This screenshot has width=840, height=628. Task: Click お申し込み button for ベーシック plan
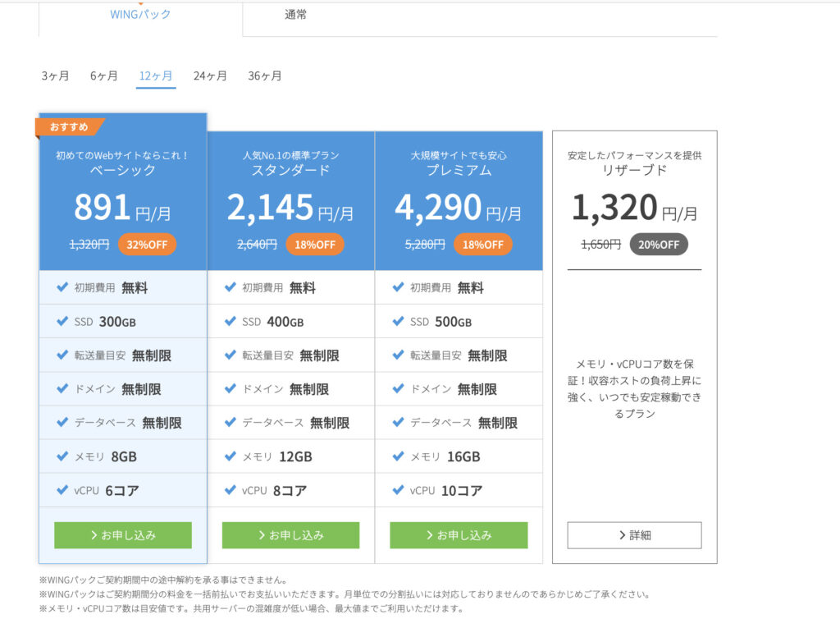(123, 535)
